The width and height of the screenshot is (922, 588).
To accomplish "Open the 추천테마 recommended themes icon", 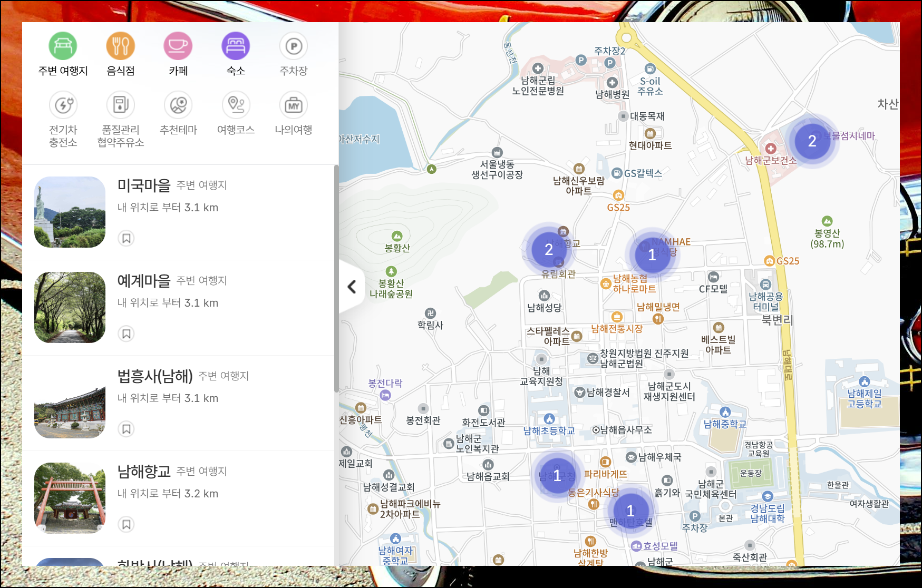I will (x=178, y=105).
